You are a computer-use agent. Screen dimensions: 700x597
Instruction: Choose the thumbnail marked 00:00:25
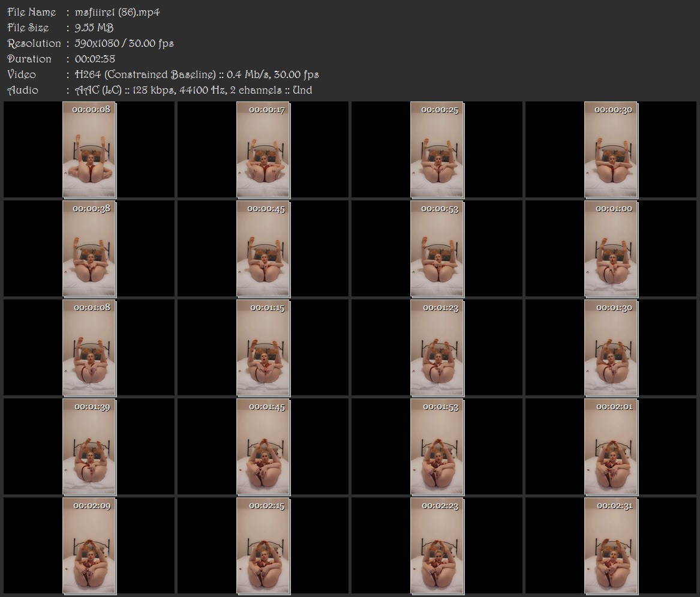(x=437, y=149)
